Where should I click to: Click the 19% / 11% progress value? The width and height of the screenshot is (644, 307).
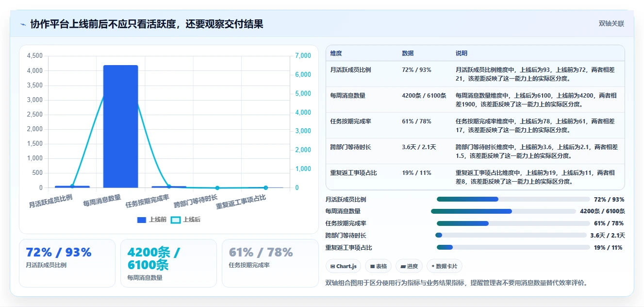click(608, 248)
